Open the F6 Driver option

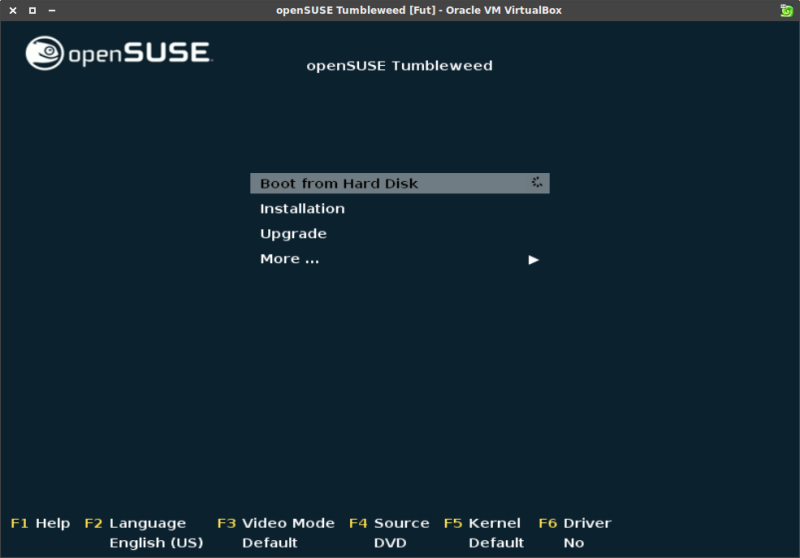point(575,523)
